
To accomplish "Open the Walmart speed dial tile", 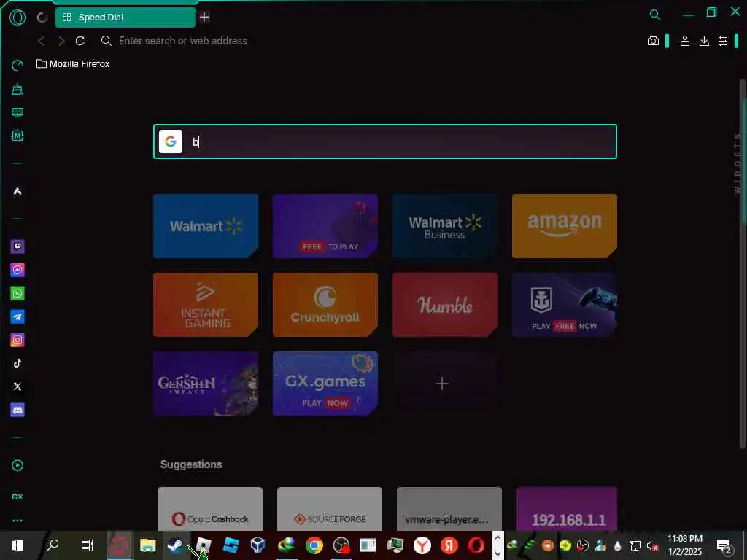I will pos(206,226).
